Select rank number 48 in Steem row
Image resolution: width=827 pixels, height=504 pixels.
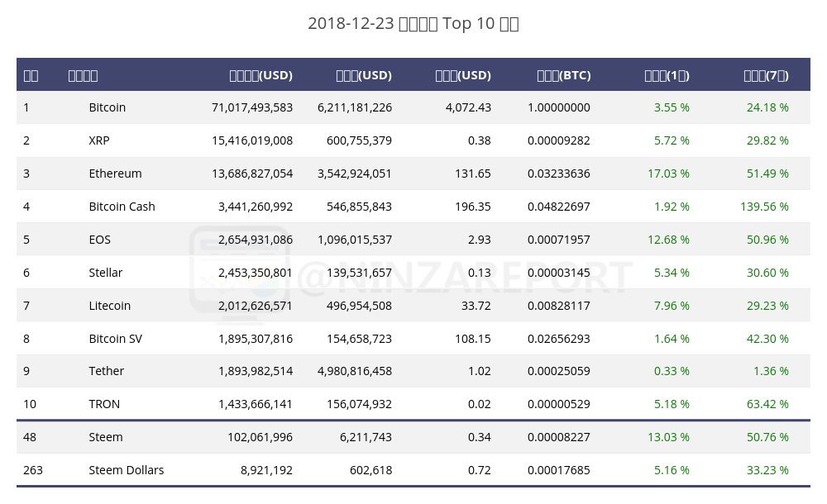pos(30,437)
